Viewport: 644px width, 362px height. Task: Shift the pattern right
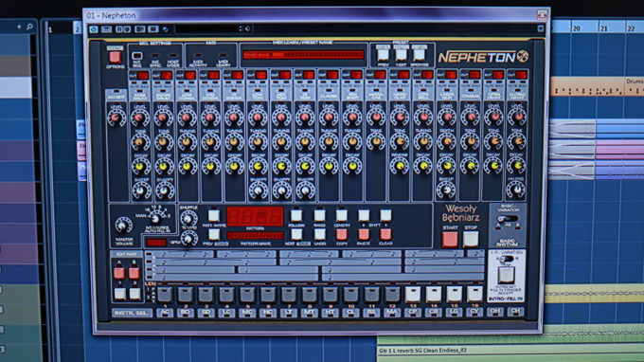pyautogui.click(x=385, y=215)
